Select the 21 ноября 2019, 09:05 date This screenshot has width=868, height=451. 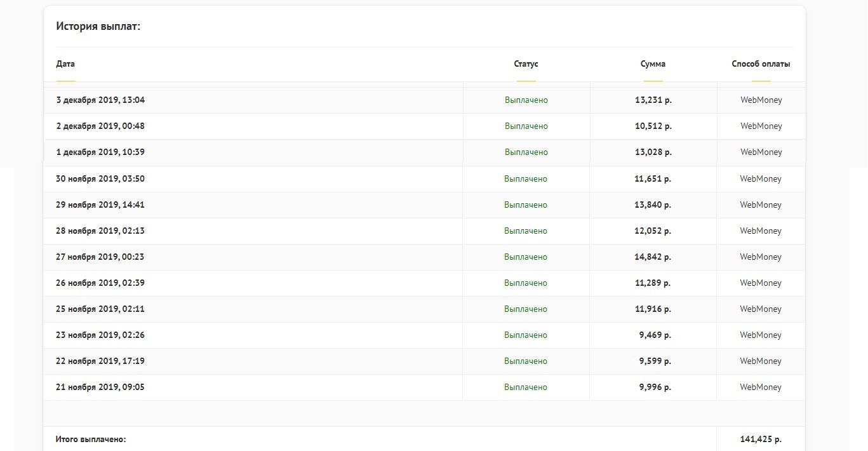(x=100, y=387)
